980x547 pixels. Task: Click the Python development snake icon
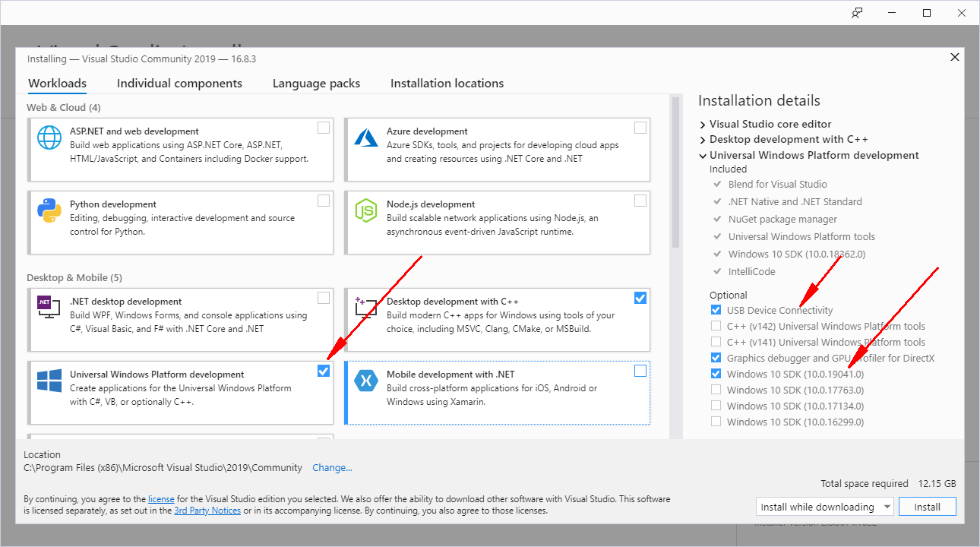(49, 210)
